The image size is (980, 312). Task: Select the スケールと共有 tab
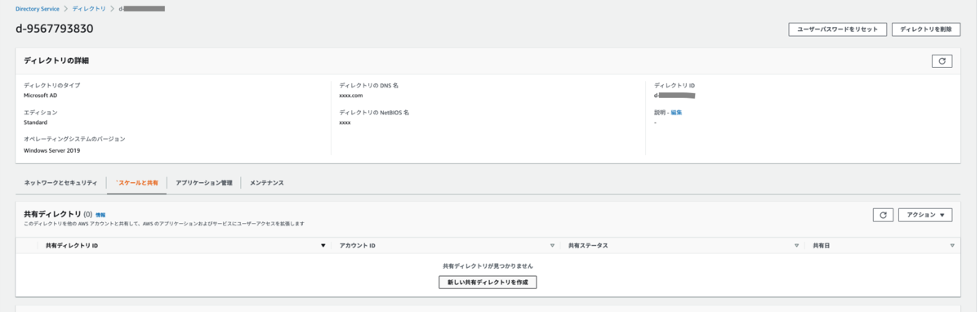pyautogui.click(x=137, y=183)
